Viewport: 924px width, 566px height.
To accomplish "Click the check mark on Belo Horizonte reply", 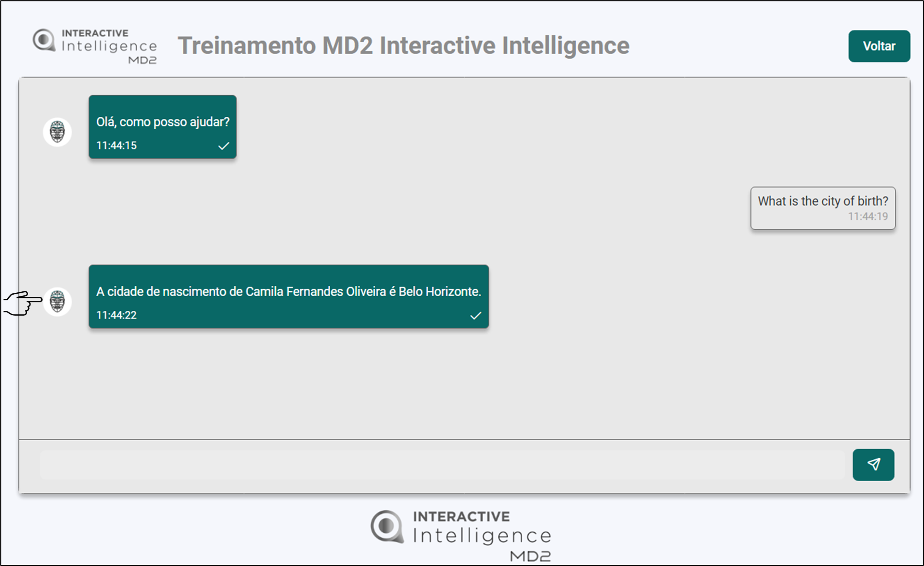I will pyautogui.click(x=476, y=315).
